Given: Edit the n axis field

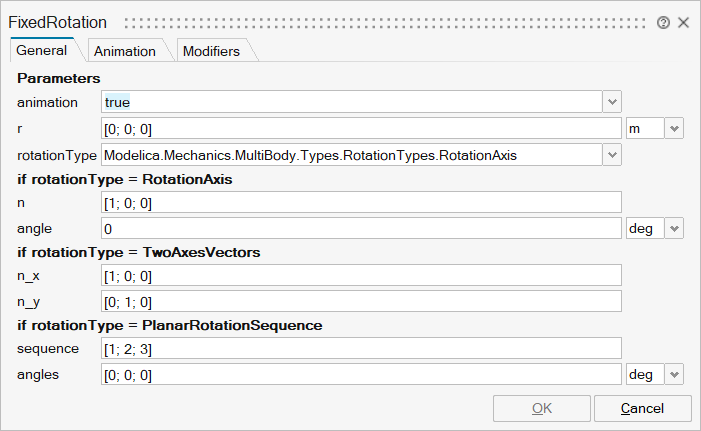Looking at the screenshot, I should click(361, 203).
